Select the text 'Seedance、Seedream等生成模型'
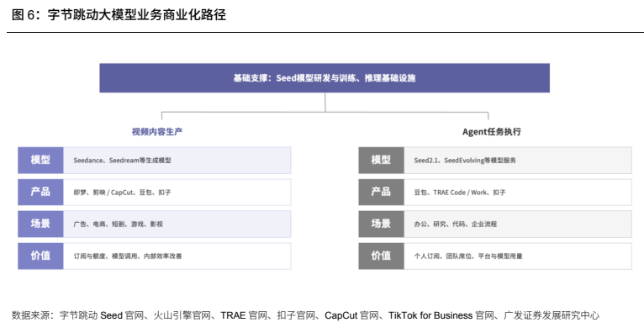Screen dimensions: 644x333 (x=123, y=161)
